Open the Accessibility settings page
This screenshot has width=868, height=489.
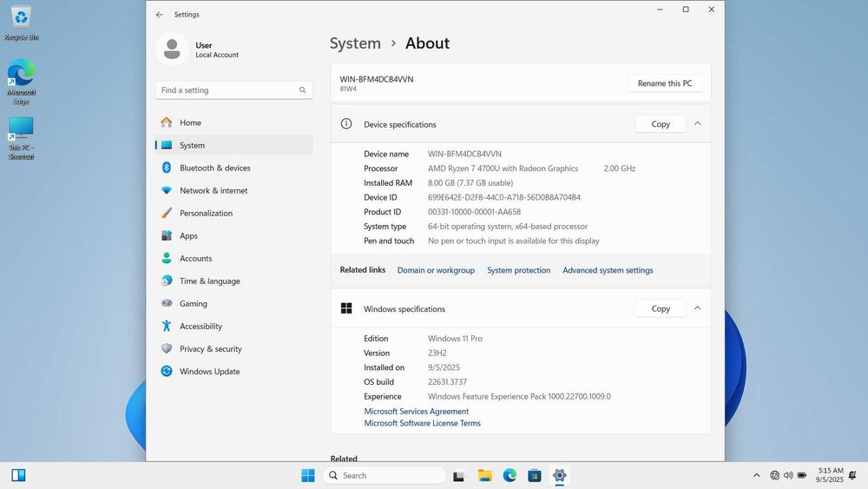[x=234, y=326]
